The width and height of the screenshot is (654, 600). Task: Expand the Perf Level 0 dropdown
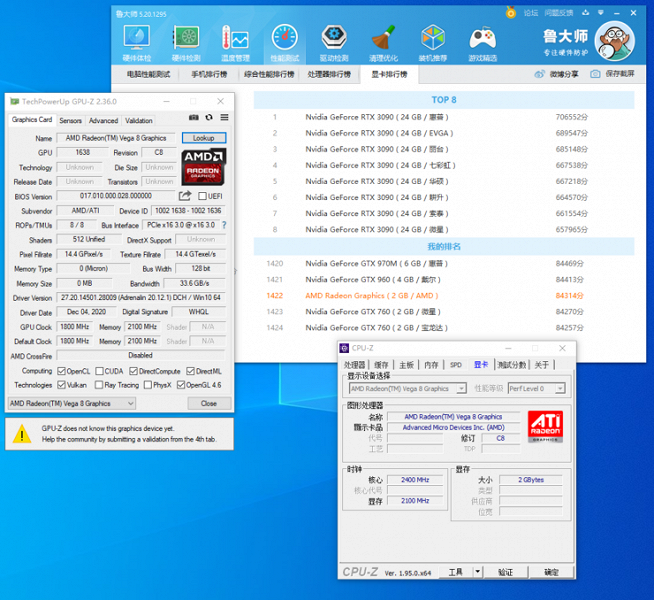pyautogui.click(x=537, y=388)
